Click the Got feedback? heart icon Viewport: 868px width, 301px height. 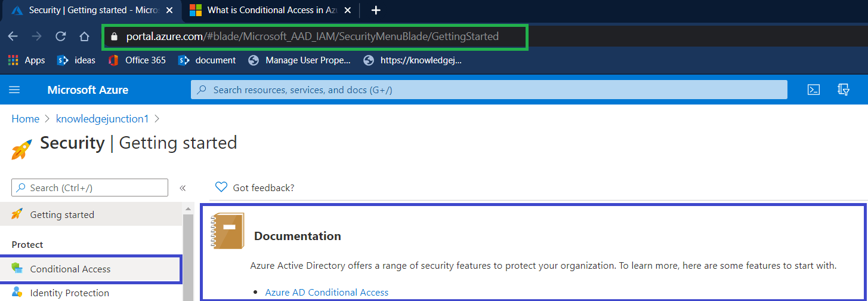(221, 187)
